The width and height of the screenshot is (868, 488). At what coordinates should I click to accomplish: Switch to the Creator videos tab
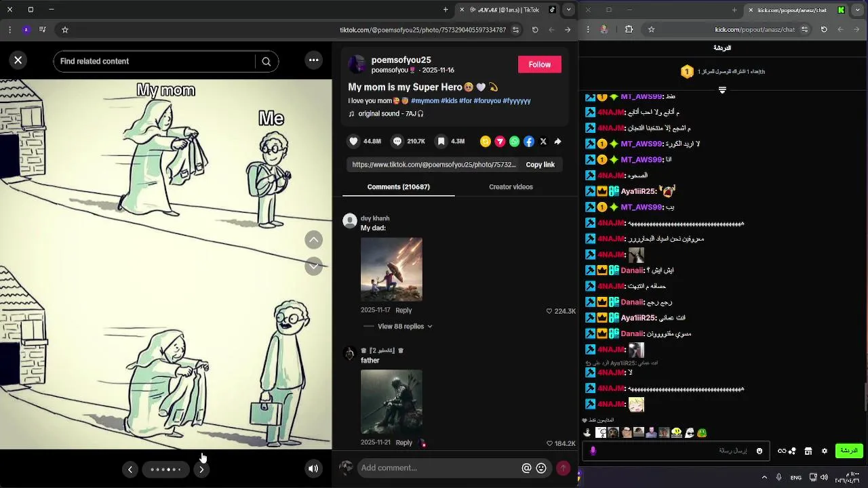(x=511, y=187)
